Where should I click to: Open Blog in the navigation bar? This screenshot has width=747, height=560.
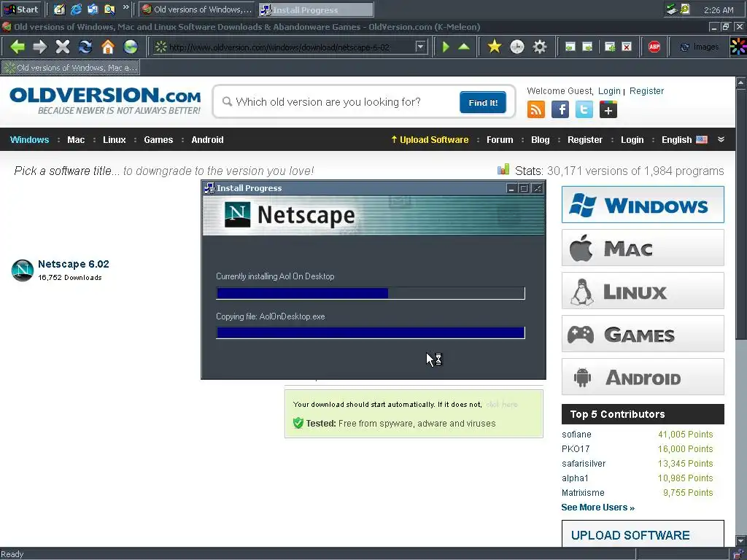pos(541,139)
